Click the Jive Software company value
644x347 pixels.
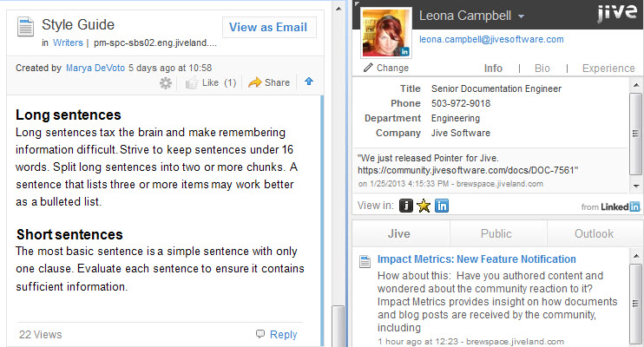click(x=460, y=133)
